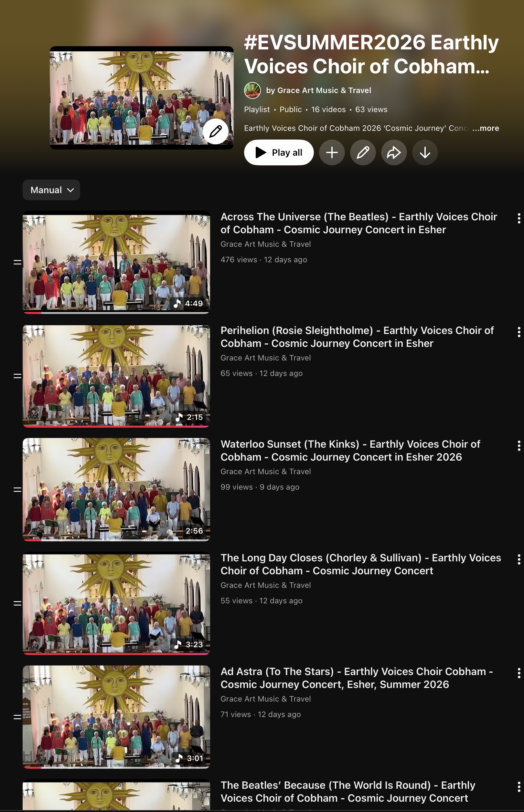Open Ad Astra video thumbnail
Screen dimensions: 524x812
pyautogui.click(x=116, y=717)
